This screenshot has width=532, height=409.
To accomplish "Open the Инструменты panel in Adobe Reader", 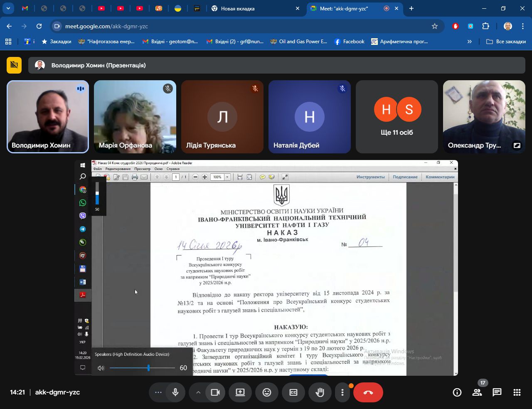I will click(370, 177).
